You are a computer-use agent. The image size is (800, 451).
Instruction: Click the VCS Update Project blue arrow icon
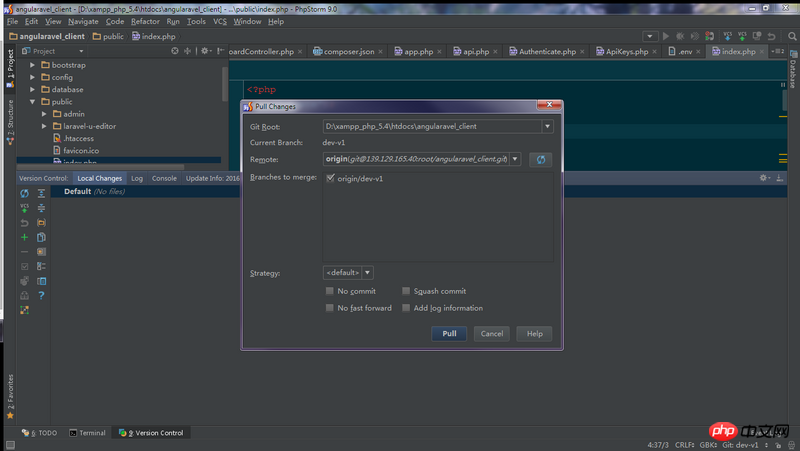point(728,36)
